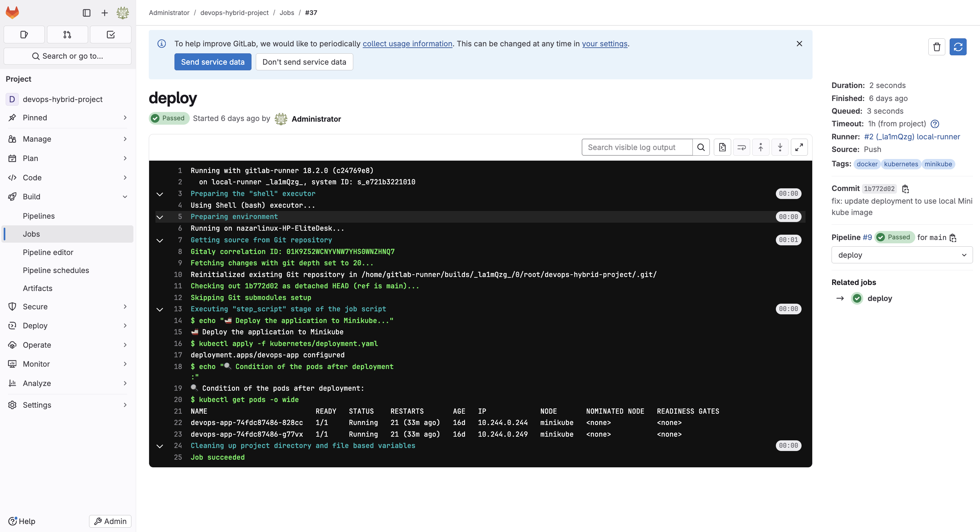Collapse the 'Preparing environment' log section
This screenshot has width=980, height=532.
pyautogui.click(x=160, y=217)
